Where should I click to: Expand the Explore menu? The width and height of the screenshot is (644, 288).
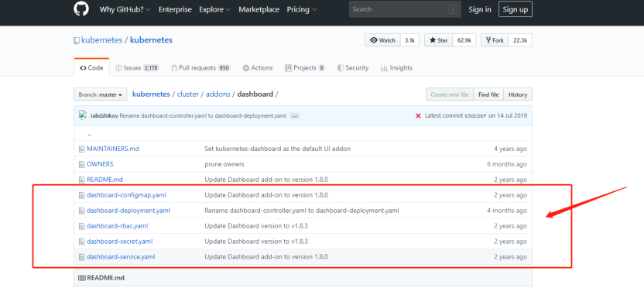215,9
